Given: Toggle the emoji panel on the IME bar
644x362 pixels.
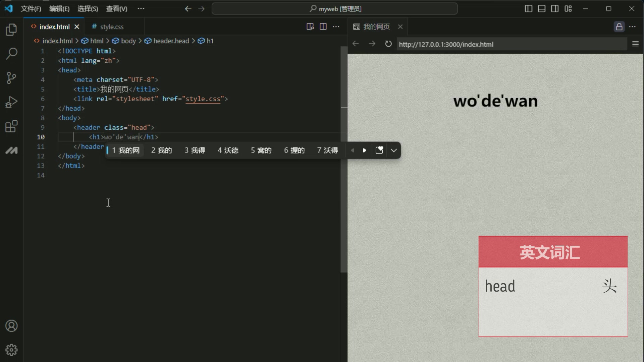Looking at the screenshot, I should pyautogui.click(x=379, y=150).
